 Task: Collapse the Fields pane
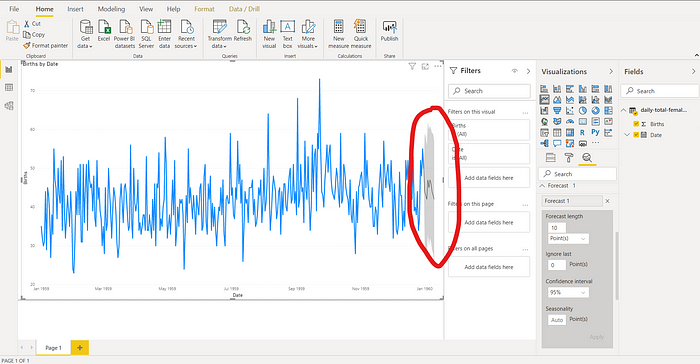tap(693, 71)
